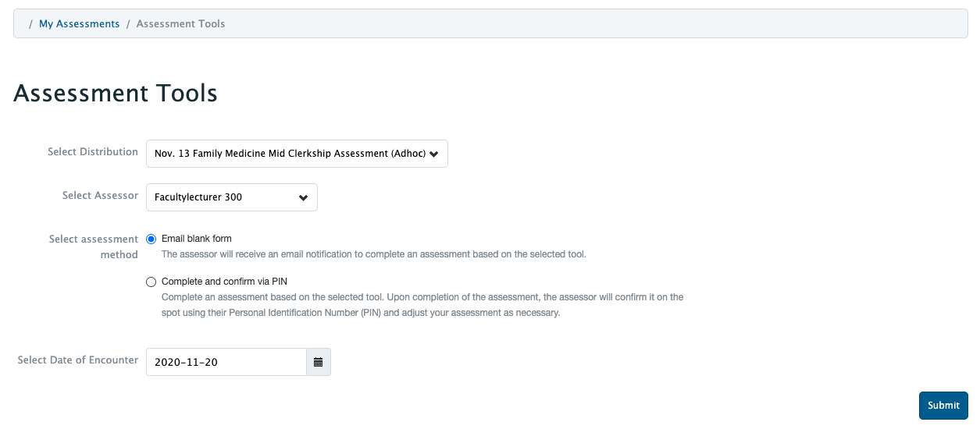Select the Email blank form radio button
Viewport: 980px width, 429px height.
click(151, 239)
